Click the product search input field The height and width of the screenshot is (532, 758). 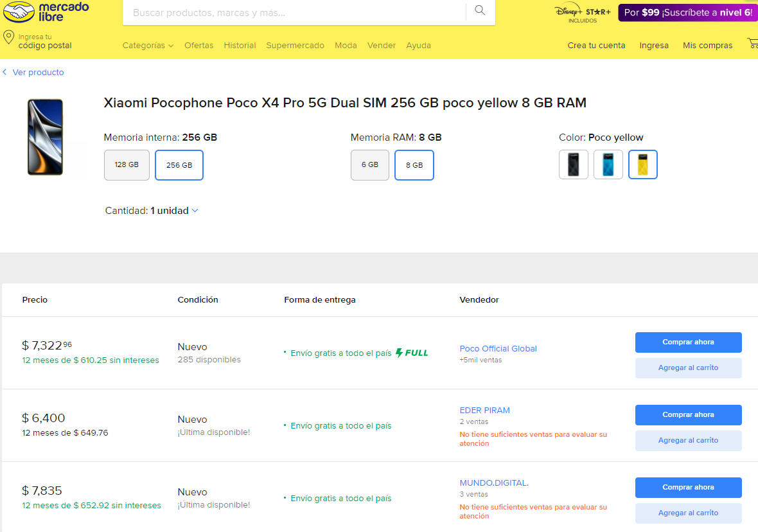(295, 13)
